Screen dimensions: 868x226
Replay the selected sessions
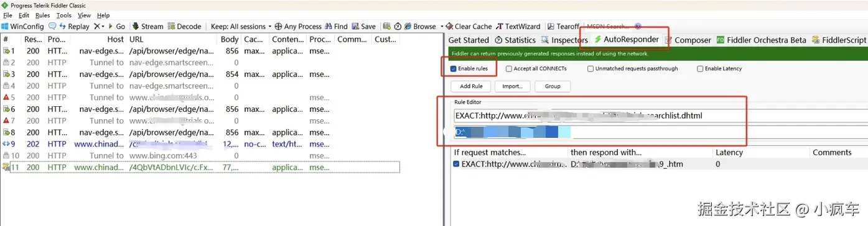point(74,27)
